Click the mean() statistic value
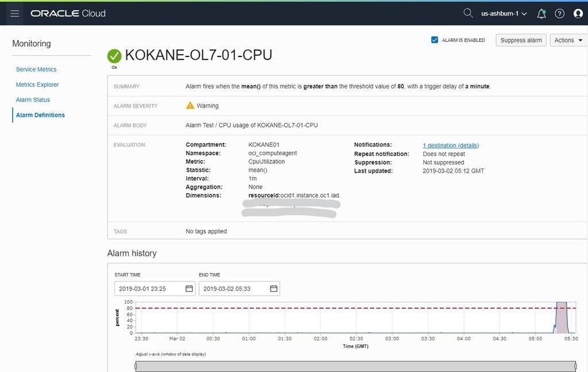The image size is (588, 372). click(258, 170)
